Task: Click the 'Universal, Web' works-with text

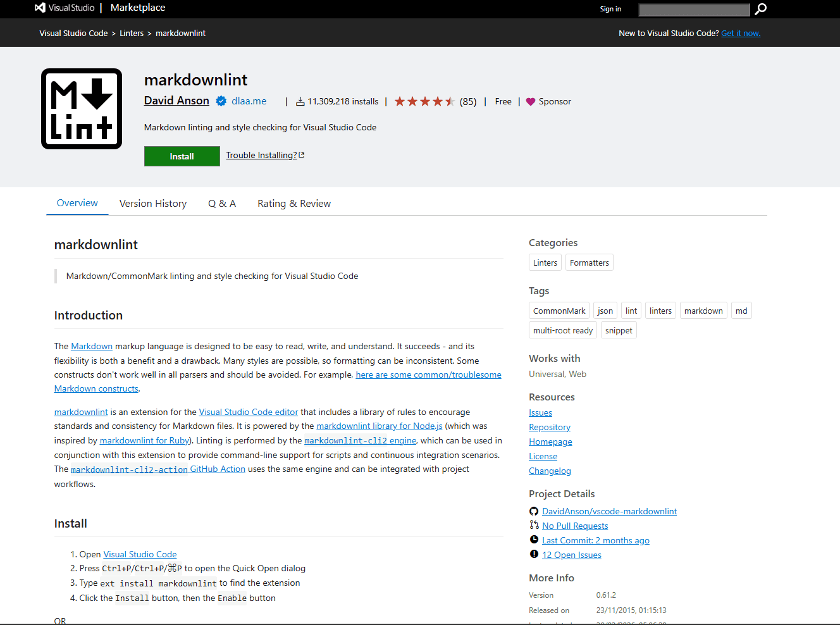Action: (557, 374)
